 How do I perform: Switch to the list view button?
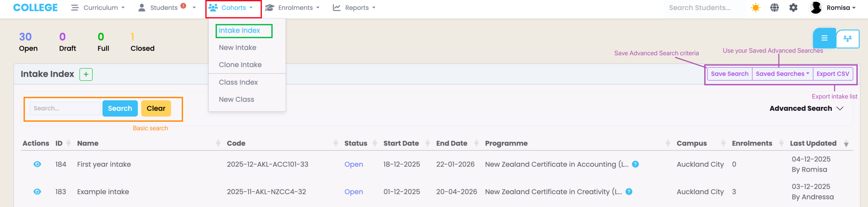tap(824, 38)
